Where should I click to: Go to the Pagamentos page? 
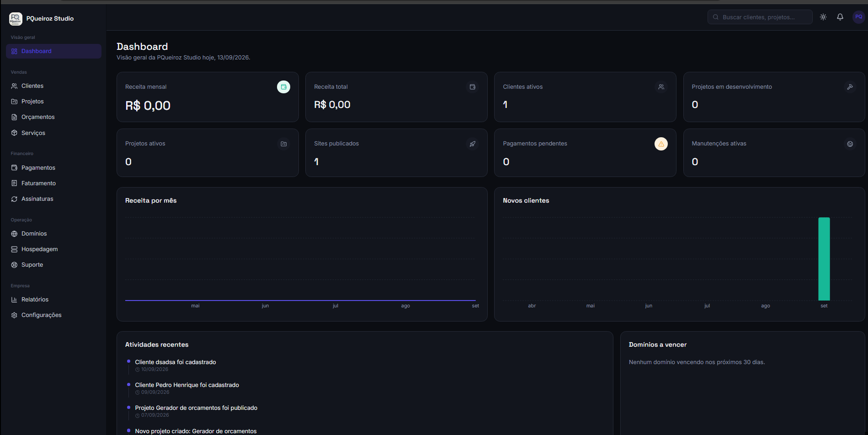[54, 168]
